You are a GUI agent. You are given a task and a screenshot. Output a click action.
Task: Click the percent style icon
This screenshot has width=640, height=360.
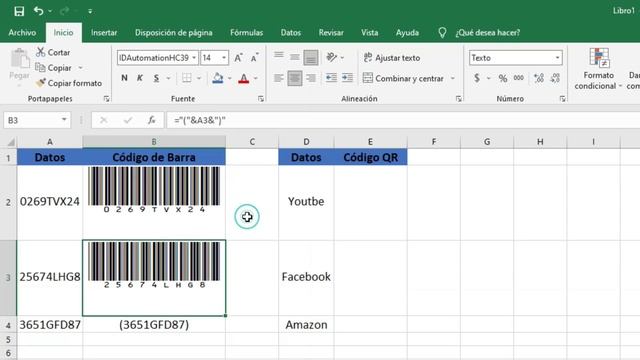point(503,78)
